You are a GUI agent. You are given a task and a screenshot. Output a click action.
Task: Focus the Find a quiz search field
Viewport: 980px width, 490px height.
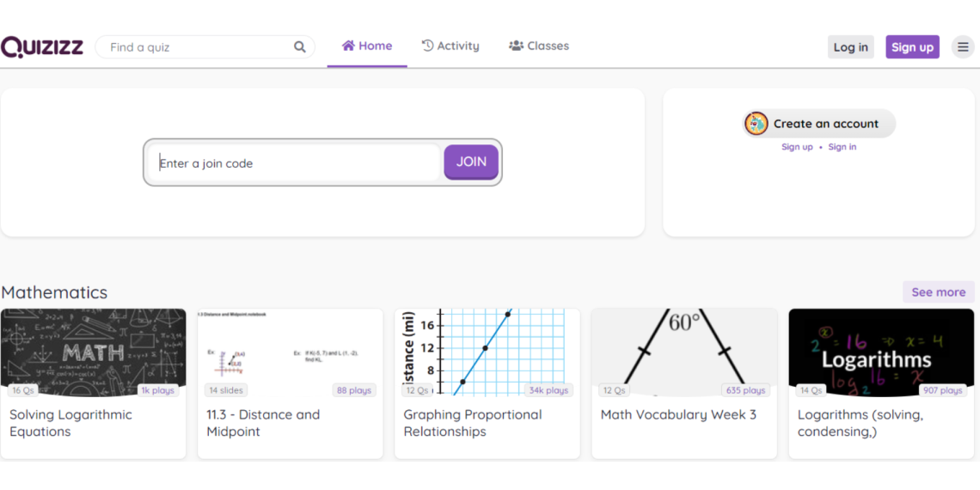[198, 47]
